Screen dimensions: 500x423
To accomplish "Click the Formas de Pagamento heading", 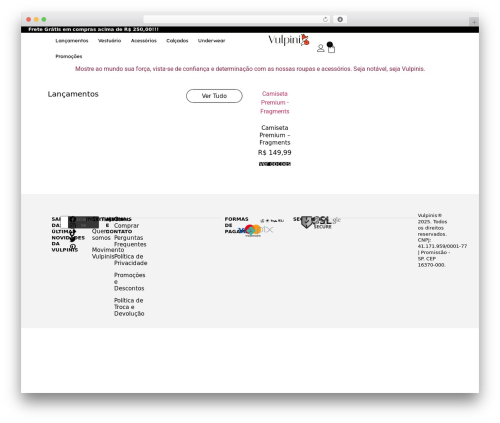I will point(236,225).
